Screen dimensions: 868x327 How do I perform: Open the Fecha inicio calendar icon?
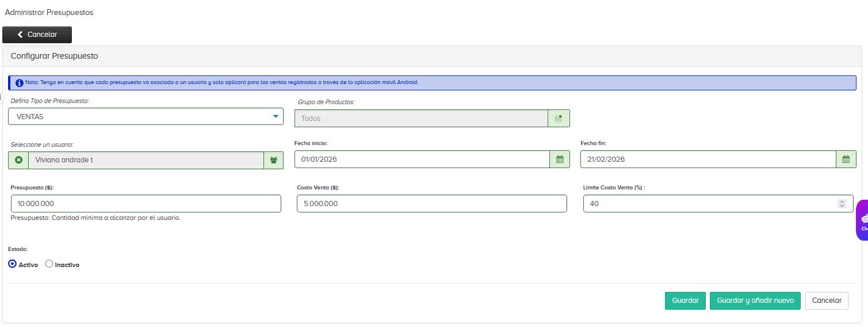click(x=560, y=159)
